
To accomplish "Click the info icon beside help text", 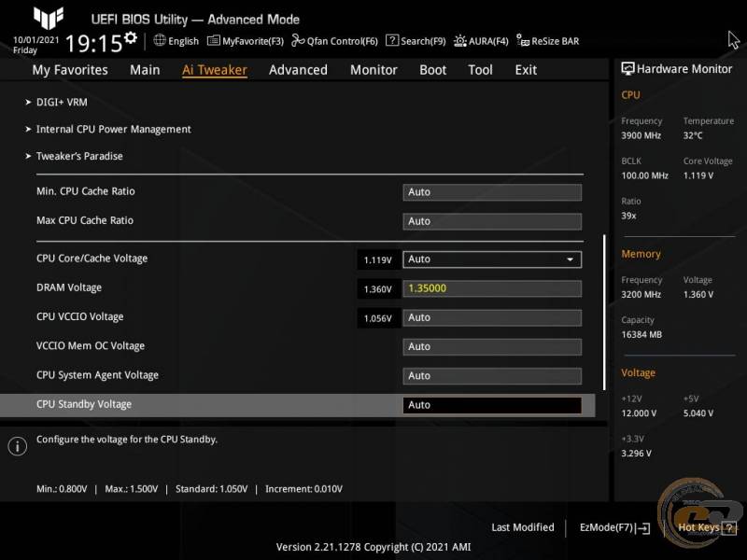I will pyautogui.click(x=18, y=446).
